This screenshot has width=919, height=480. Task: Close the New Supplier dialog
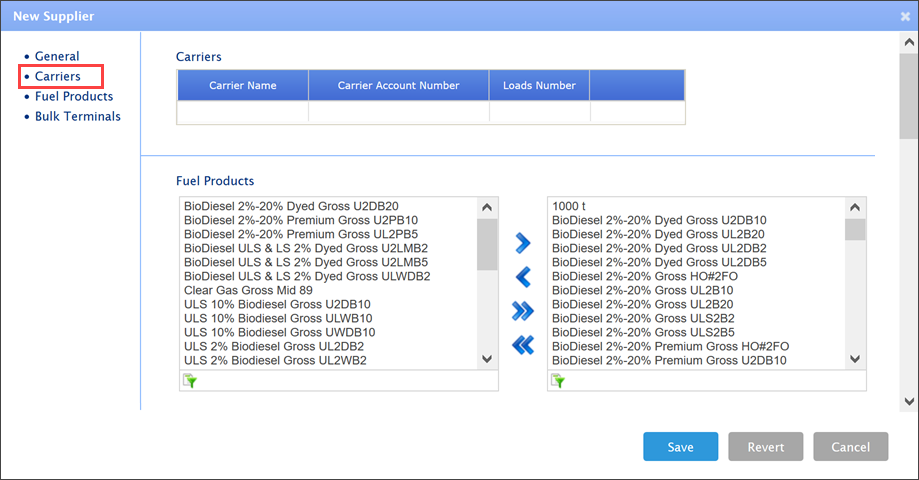point(905,16)
